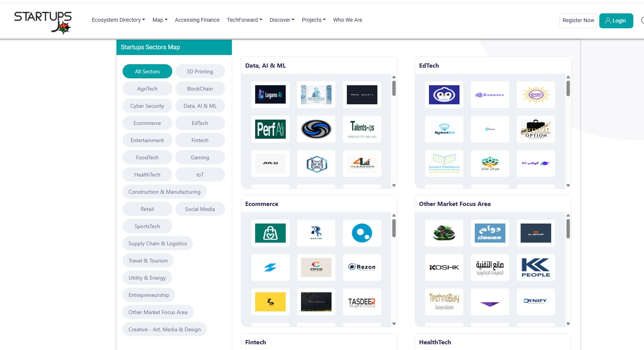
Task: Open the Talents-OS startup logo
Action: pyautogui.click(x=362, y=129)
